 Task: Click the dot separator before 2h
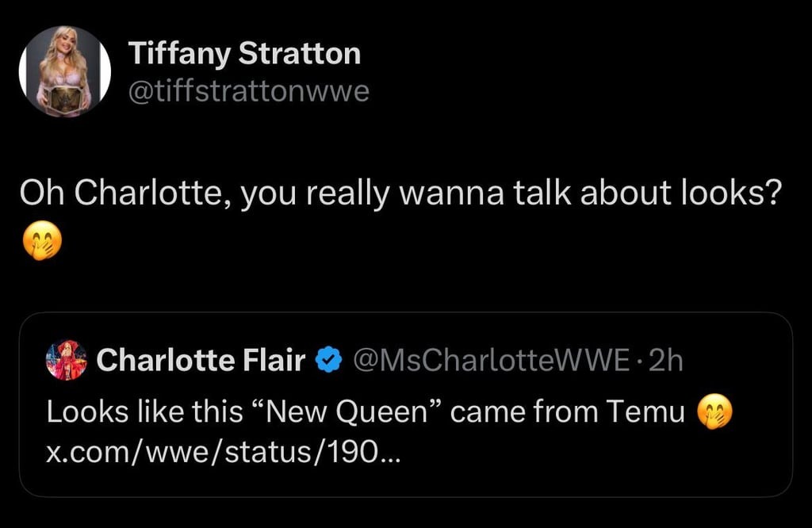coord(641,361)
